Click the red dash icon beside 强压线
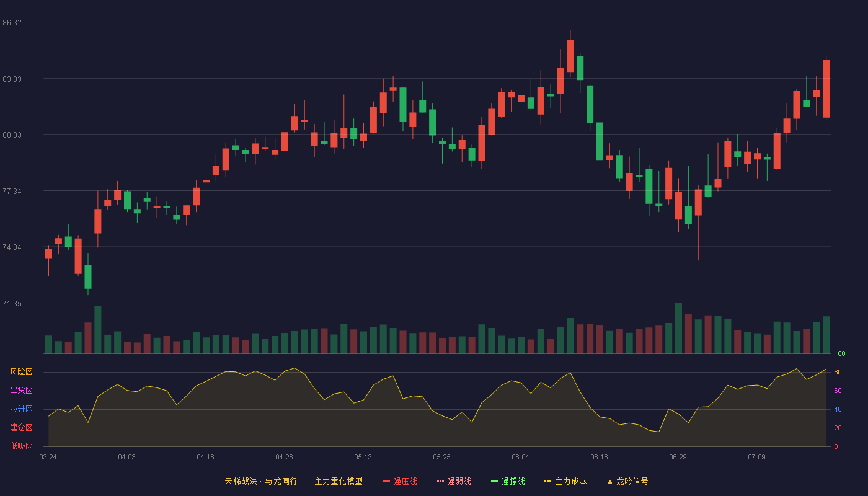 (387, 481)
